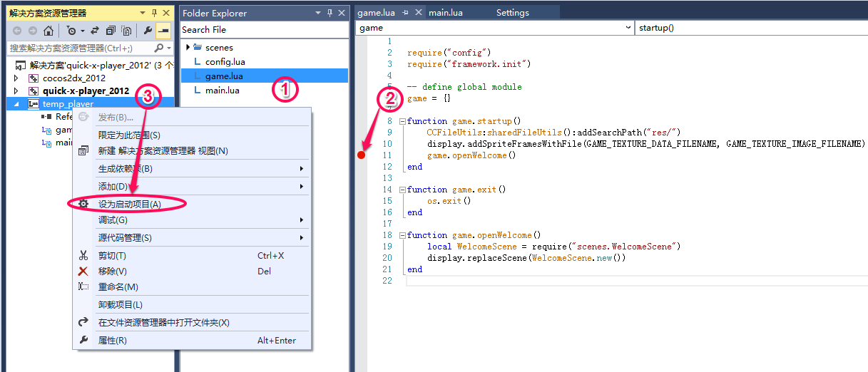Choose 新建 解决方案资源管理器 视图(N) menu item

click(x=192, y=151)
